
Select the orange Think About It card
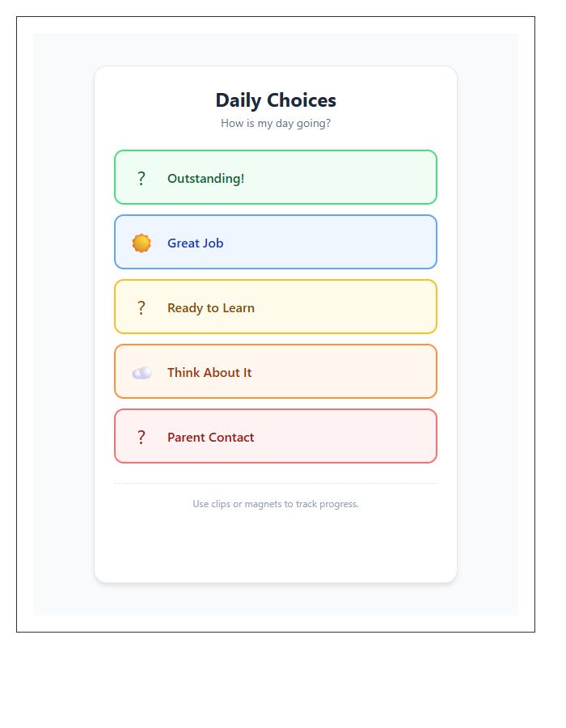276,371
